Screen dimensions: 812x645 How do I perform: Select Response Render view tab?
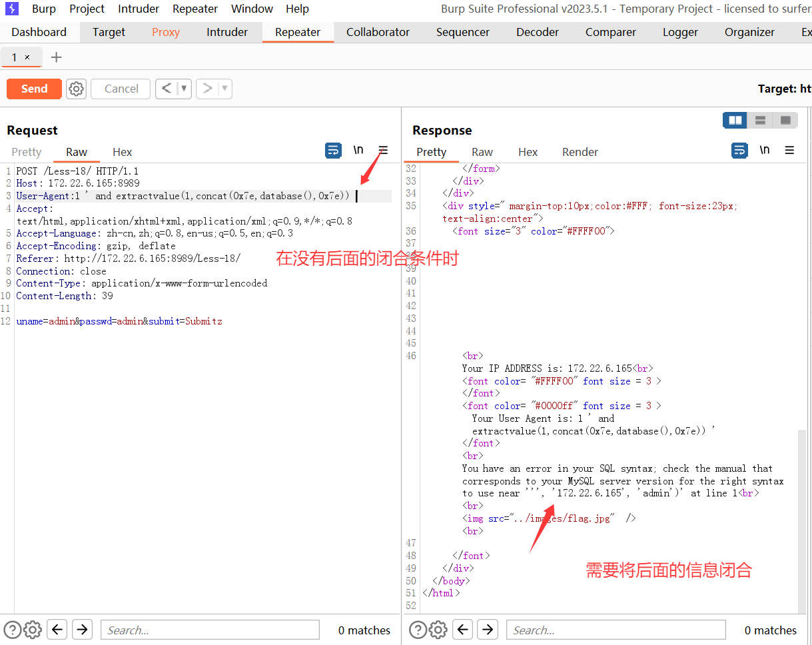[x=580, y=152]
